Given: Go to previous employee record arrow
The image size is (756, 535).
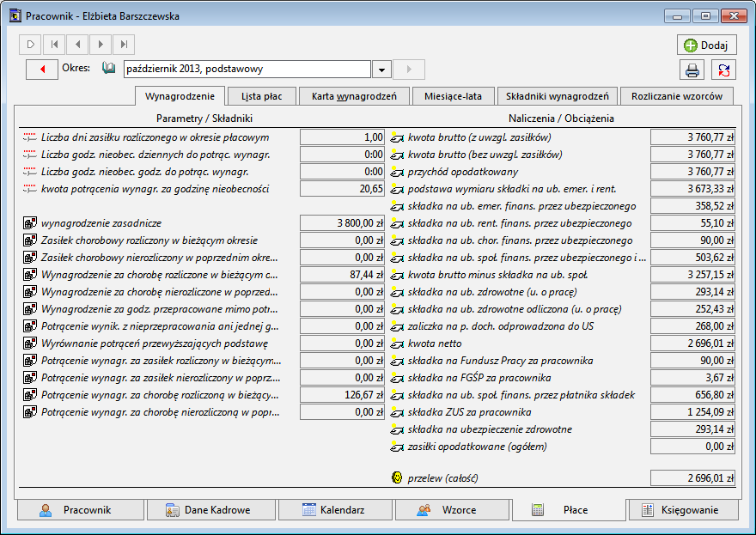Looking at the screenshot, I should (77, 45).
